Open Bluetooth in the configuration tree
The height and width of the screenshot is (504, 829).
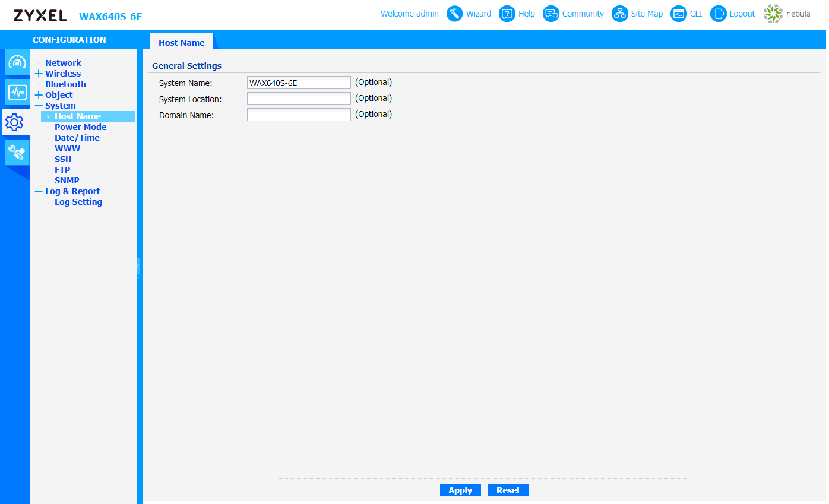[x=65, y=84]
